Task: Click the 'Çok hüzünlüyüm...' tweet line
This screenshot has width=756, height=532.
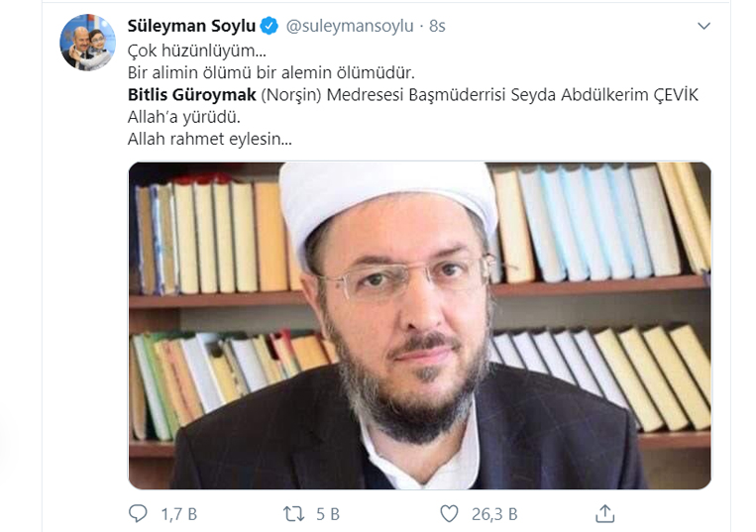Action: [197, 51]
